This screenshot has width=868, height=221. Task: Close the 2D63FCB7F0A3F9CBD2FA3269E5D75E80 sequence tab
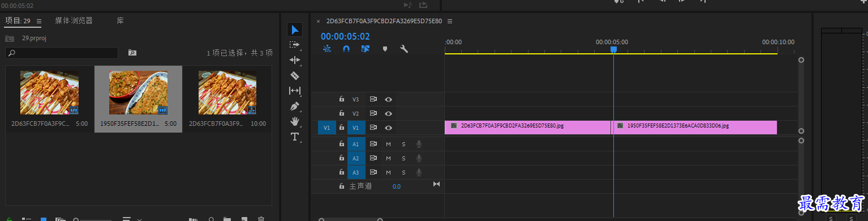pos(319,21)
